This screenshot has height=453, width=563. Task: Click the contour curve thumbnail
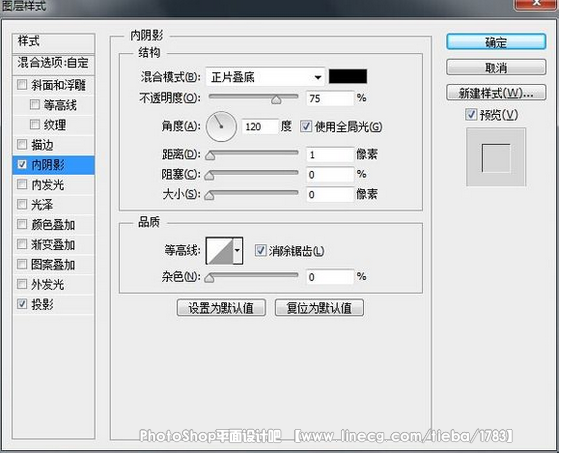click(x=220, y=251)
